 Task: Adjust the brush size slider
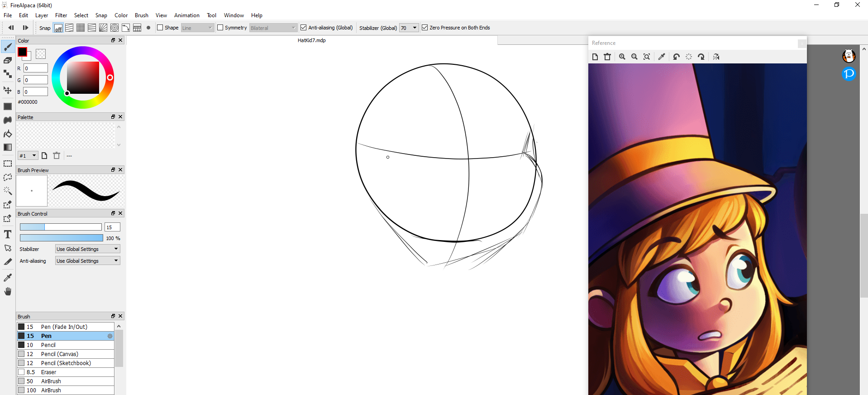click(61, 227)
